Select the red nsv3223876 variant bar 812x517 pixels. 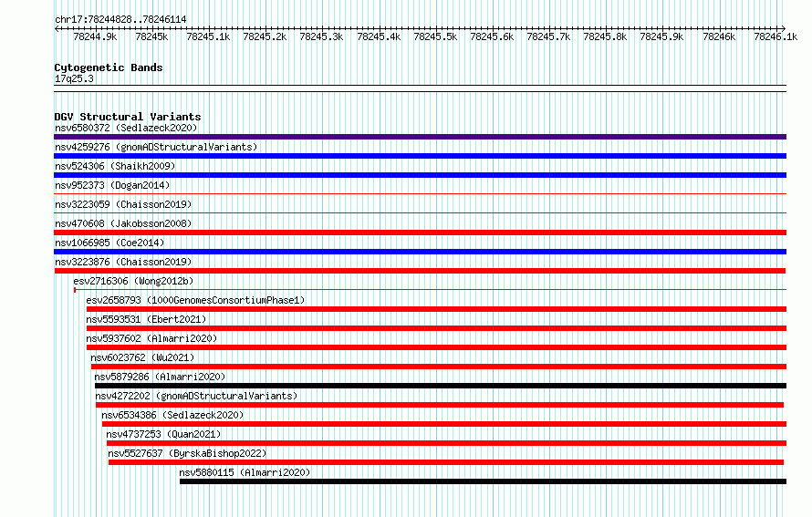point(420,271)
